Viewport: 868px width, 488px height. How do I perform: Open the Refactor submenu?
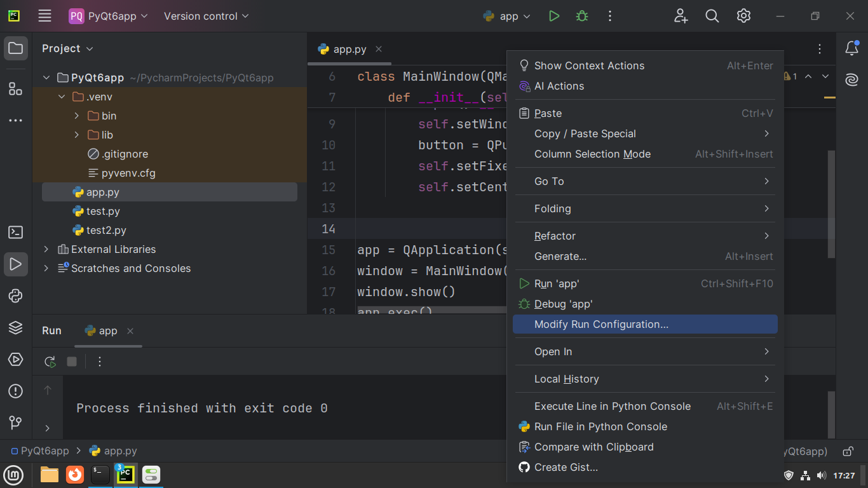(645, 236)
